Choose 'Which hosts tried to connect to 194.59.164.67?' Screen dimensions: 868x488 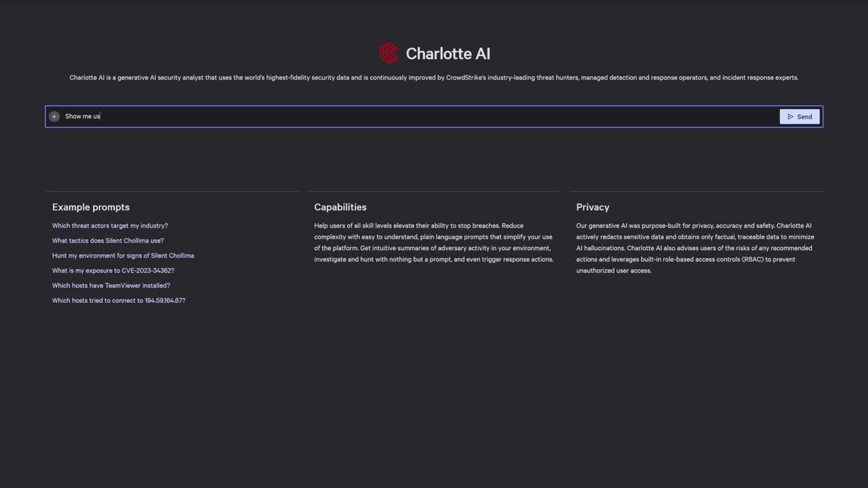coord(119,300)
